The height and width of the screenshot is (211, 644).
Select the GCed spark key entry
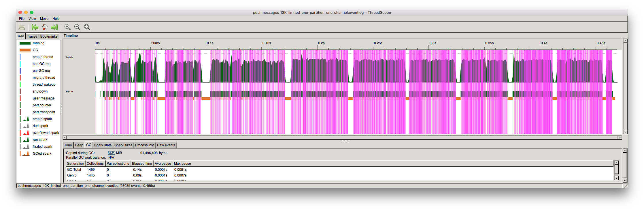(42, 154)
